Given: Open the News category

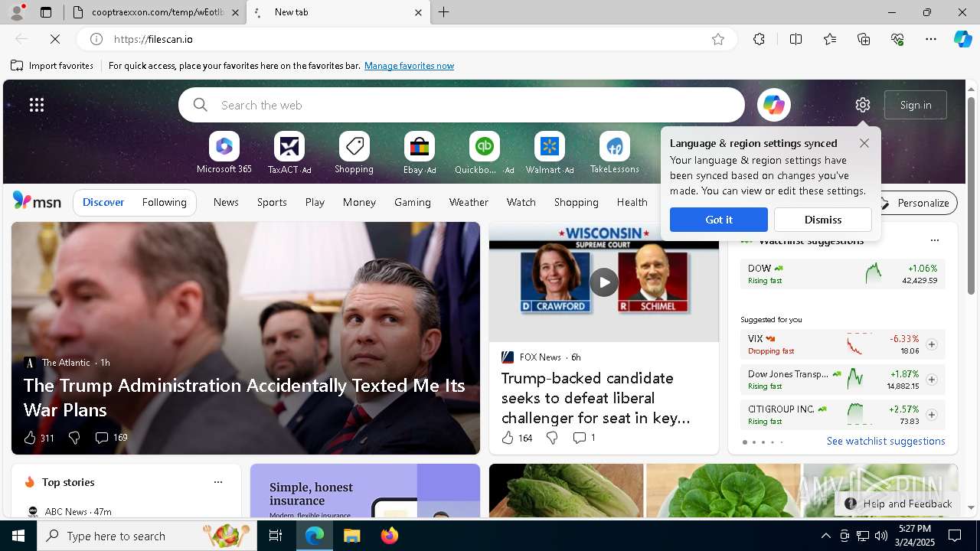Looking at the screenshot, I should tap(226, 202).
